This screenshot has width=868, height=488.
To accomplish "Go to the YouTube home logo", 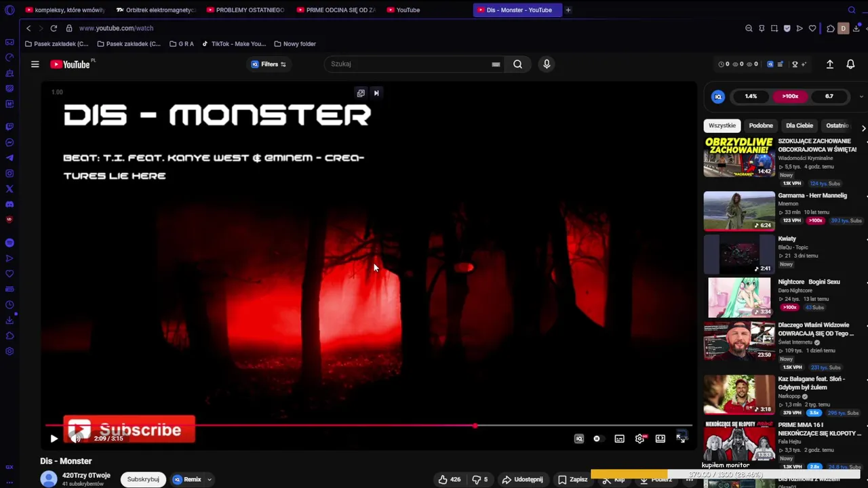I will tap(70, 64).
